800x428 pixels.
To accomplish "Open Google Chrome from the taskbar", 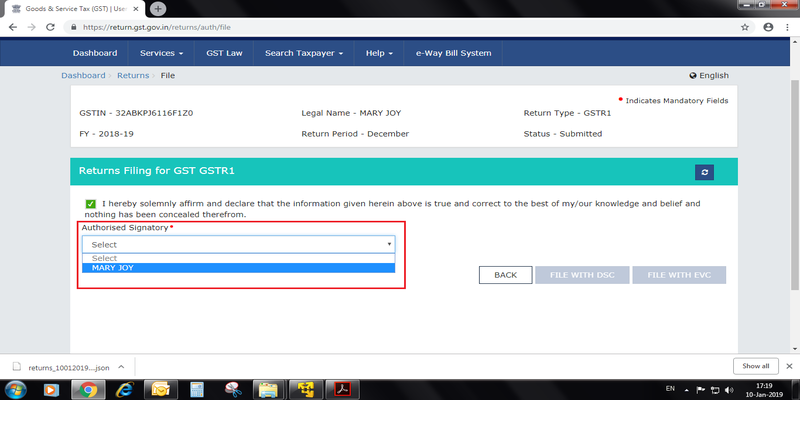I will (x=88, y=389).
